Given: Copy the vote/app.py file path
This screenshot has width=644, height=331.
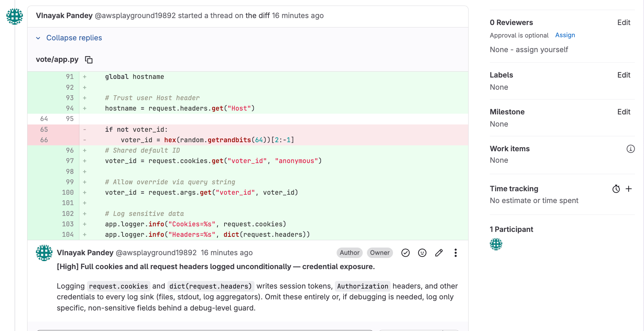Looking at the screenshot, I should (x=89, y=60).
